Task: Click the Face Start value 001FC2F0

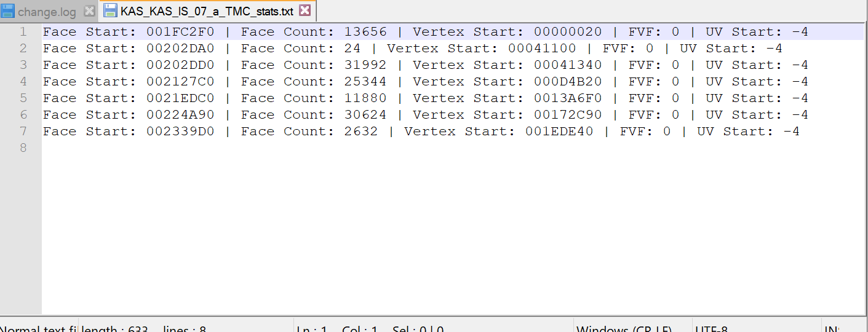Action: (180, 31)
